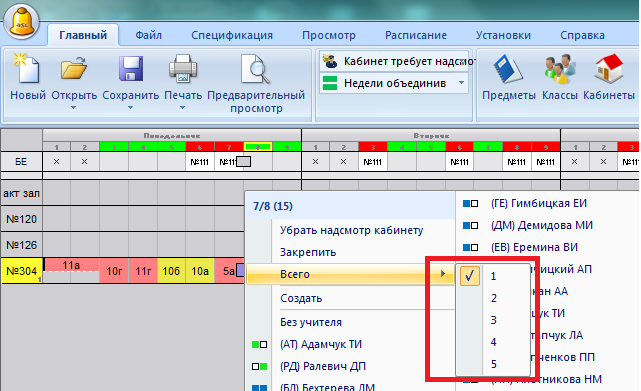The image size is (641, 391).
Task: Open the Расписание tab
Action: (x=416, y=35)
